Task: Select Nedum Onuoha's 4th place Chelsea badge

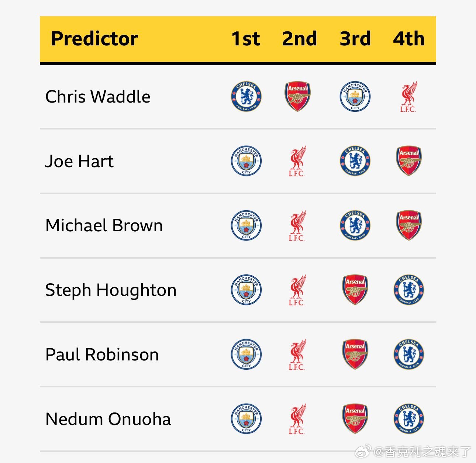Action: tap(409, 419)
